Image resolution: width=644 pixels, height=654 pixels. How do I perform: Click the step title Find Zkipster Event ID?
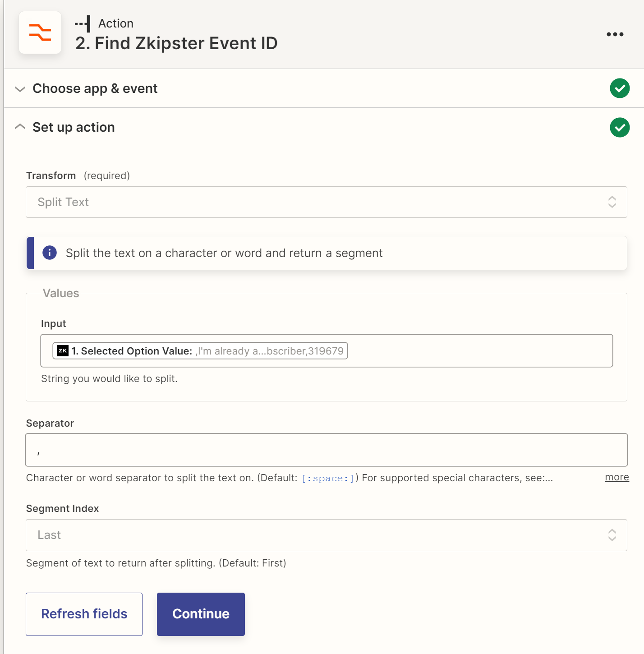[x=176, y=43]
